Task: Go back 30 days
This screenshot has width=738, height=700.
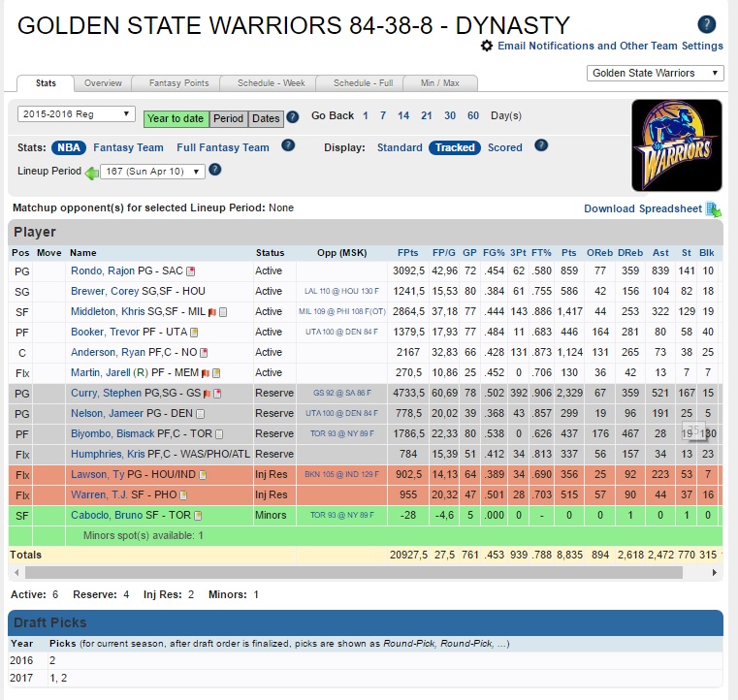Action: [x=450, y=115]
